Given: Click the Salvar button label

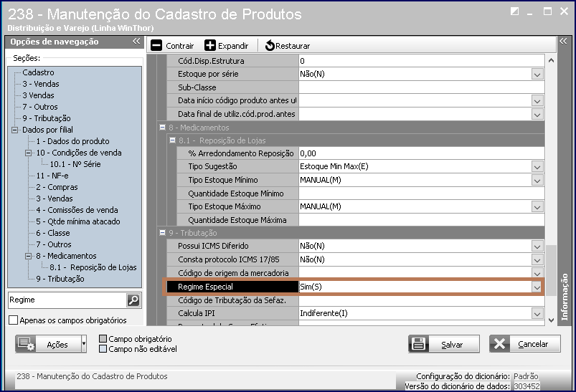Looking at the screenshot, I should (x=452, y=344).
